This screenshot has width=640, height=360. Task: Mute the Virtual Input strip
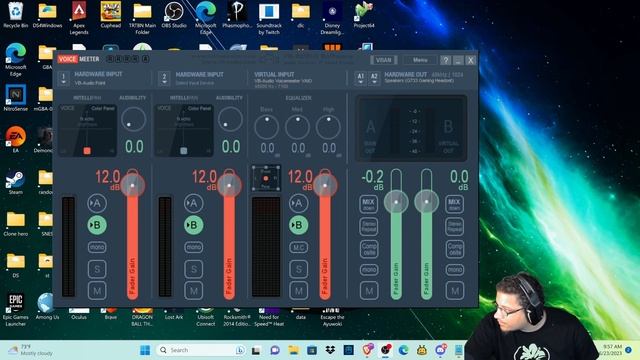tap(299, 291)
